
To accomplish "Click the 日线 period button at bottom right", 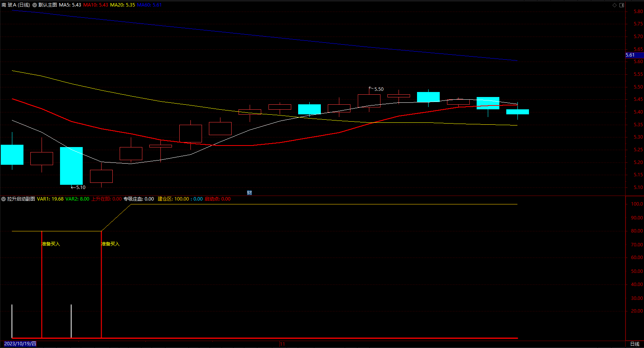I will click(635, 344).
